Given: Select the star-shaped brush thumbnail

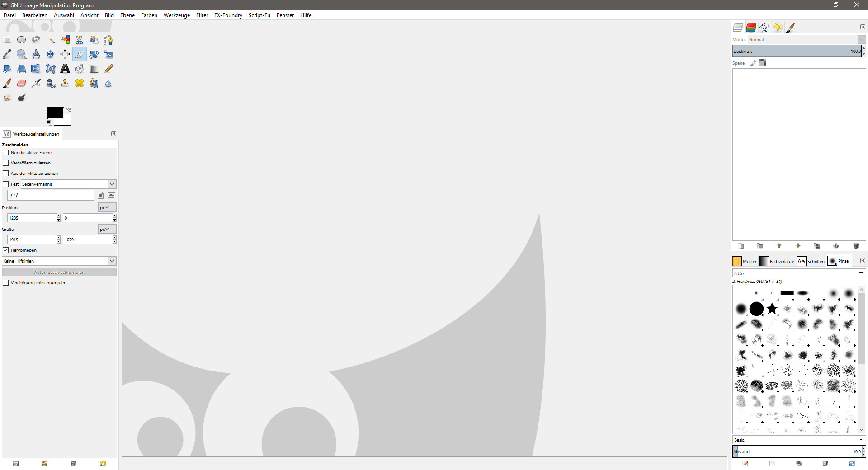Looking at the screenshot, I should click(772, 309).
